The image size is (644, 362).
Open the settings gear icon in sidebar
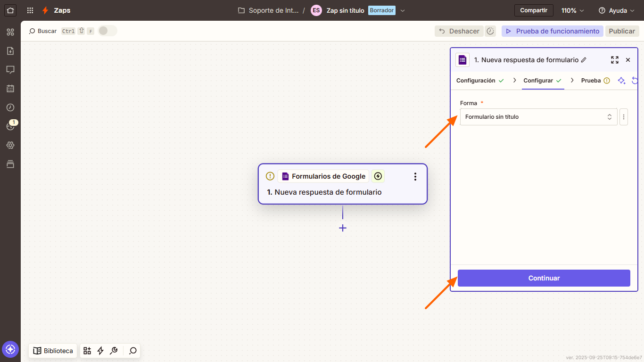coord(10,145)
